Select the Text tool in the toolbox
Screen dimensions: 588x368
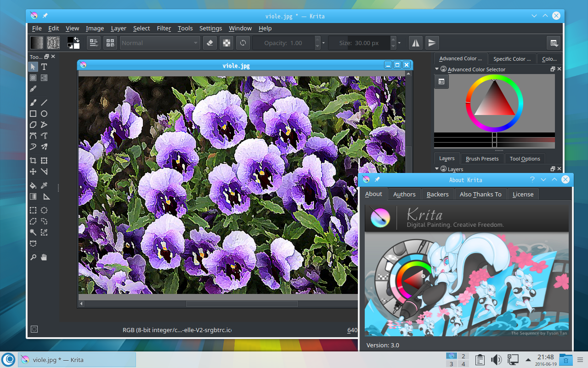click(x=44, y=67)
